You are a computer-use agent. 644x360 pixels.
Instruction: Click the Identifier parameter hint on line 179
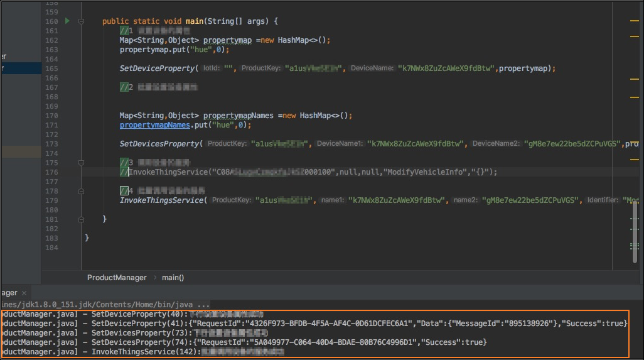click(x=603, y=200)
